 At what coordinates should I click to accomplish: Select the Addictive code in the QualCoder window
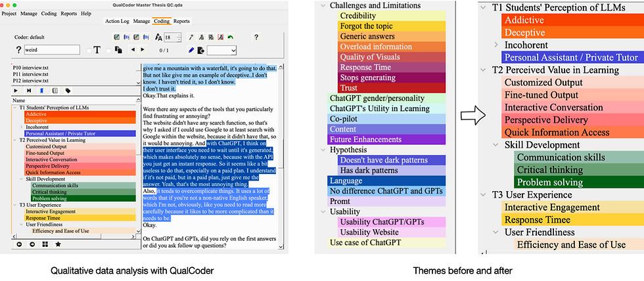[x=80, y=114]
